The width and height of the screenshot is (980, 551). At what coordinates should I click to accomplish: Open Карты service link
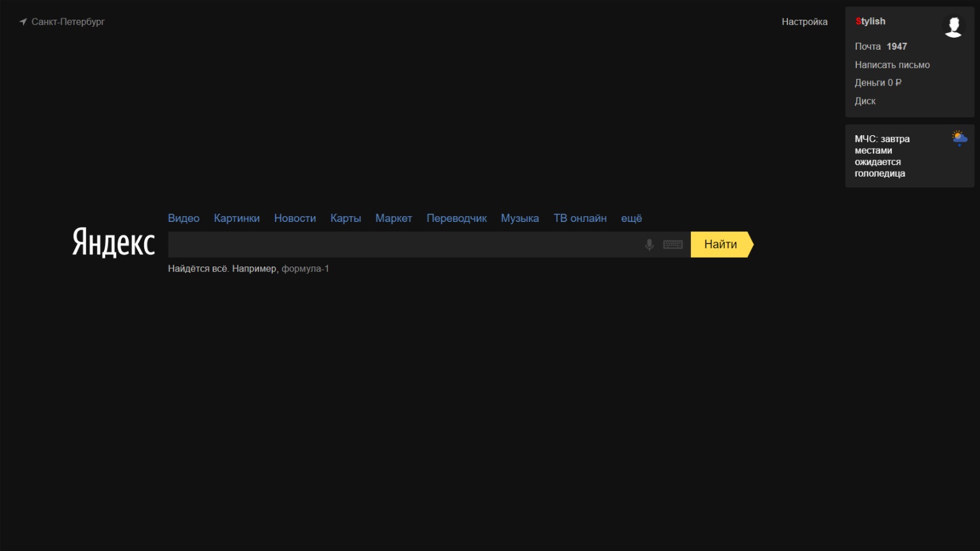[x=346, y=218]
